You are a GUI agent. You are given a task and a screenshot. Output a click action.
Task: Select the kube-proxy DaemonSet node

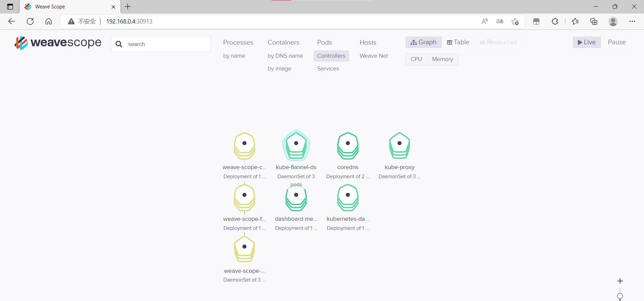[x=399, y=146]
